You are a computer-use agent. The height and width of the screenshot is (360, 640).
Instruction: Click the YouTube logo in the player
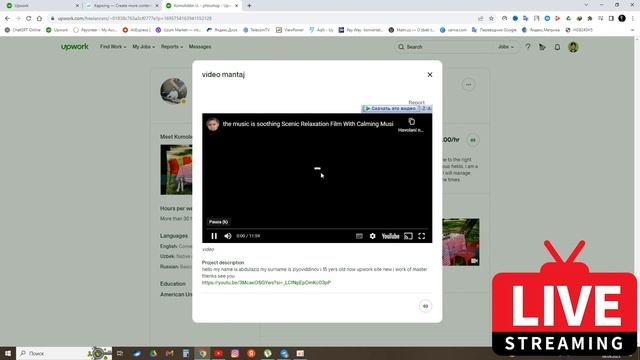coord(390,236)
